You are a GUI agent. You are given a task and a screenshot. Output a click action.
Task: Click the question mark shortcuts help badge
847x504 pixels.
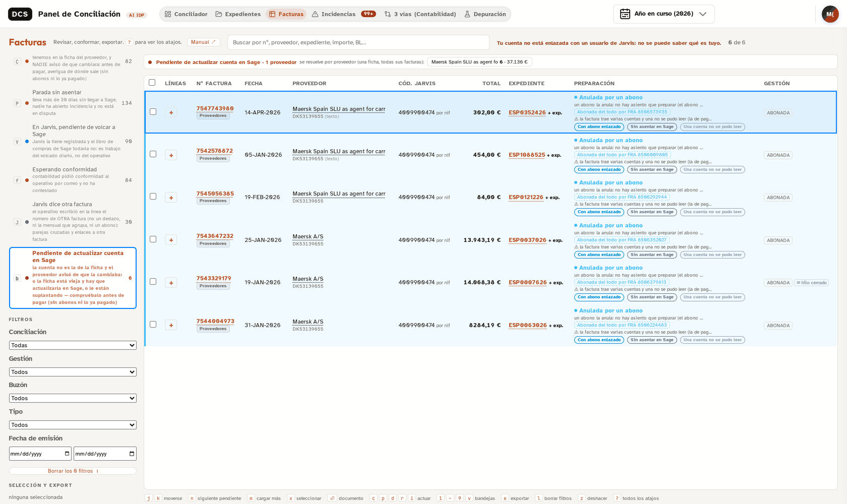129,42
